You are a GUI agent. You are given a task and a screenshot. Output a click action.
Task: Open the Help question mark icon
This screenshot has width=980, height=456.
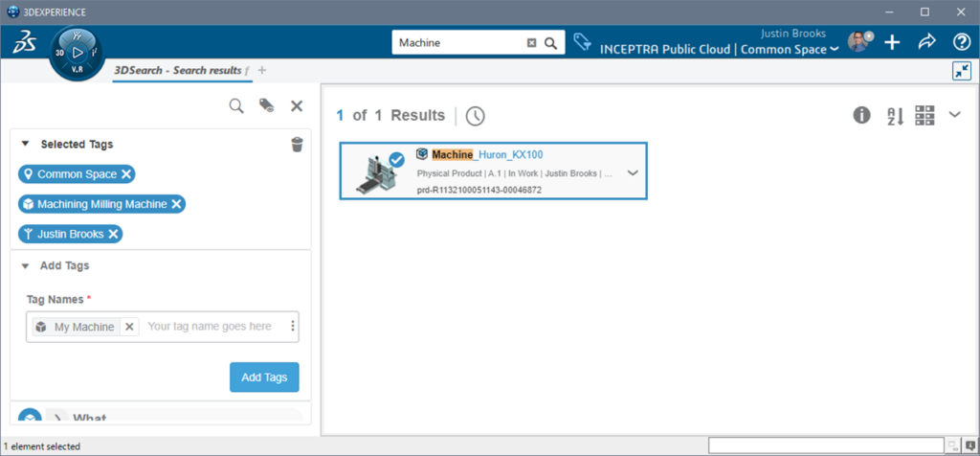pos(962,42)
